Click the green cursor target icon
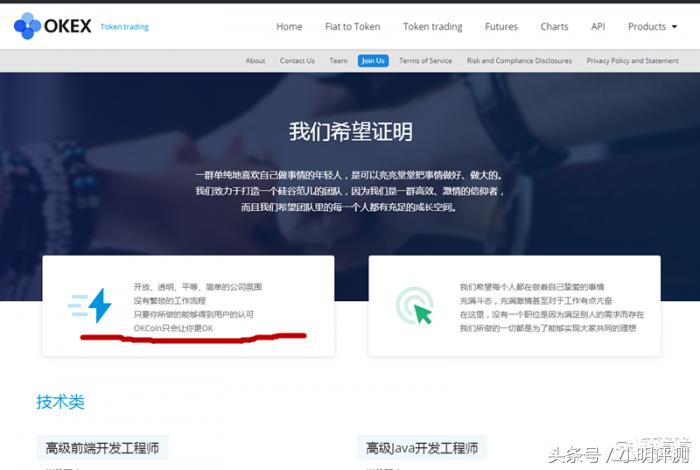This screenshot has width=700, height=470. (x=415, y=306)
